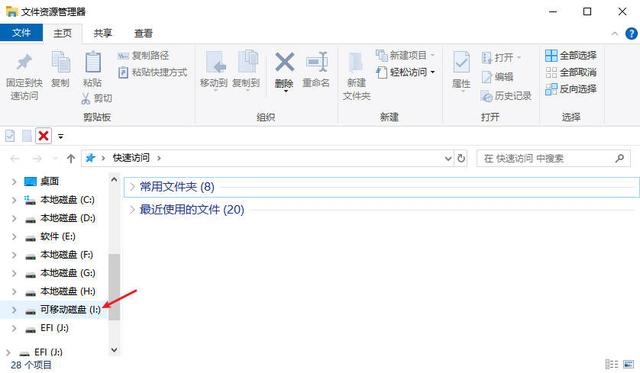Open the Delete (删除) dropdown arrow
The width and height of the screenshot is (640, 373).
click(x=285, y=91)
